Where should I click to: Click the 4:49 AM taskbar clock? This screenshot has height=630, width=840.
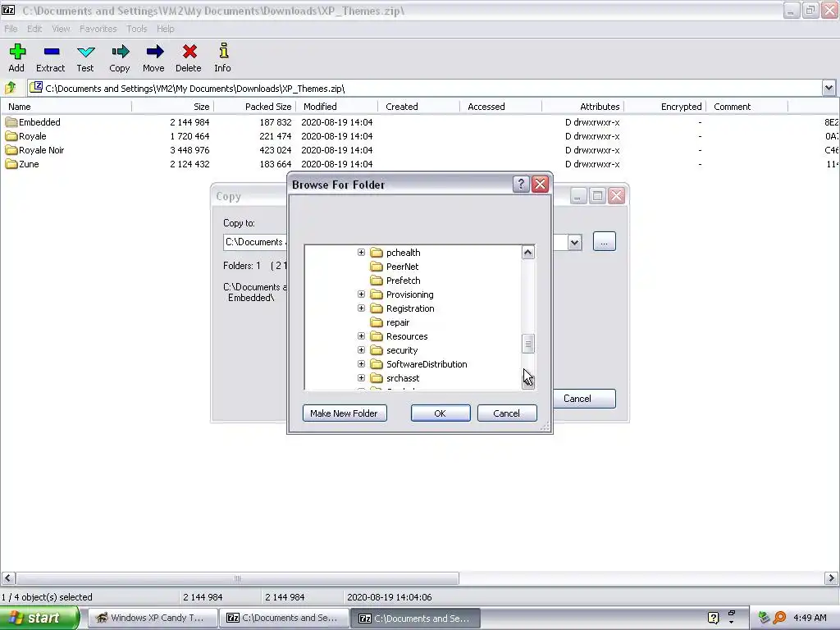tap(810, 618)
